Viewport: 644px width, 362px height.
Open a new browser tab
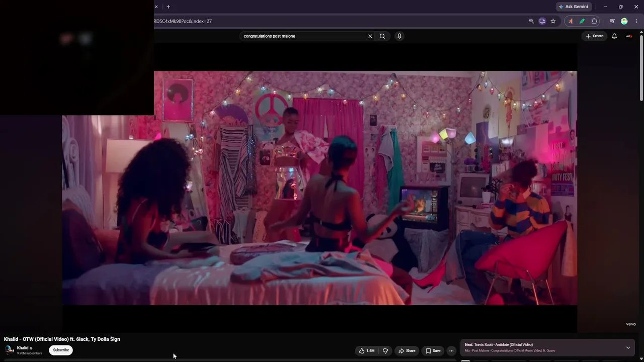click(168, 7)
